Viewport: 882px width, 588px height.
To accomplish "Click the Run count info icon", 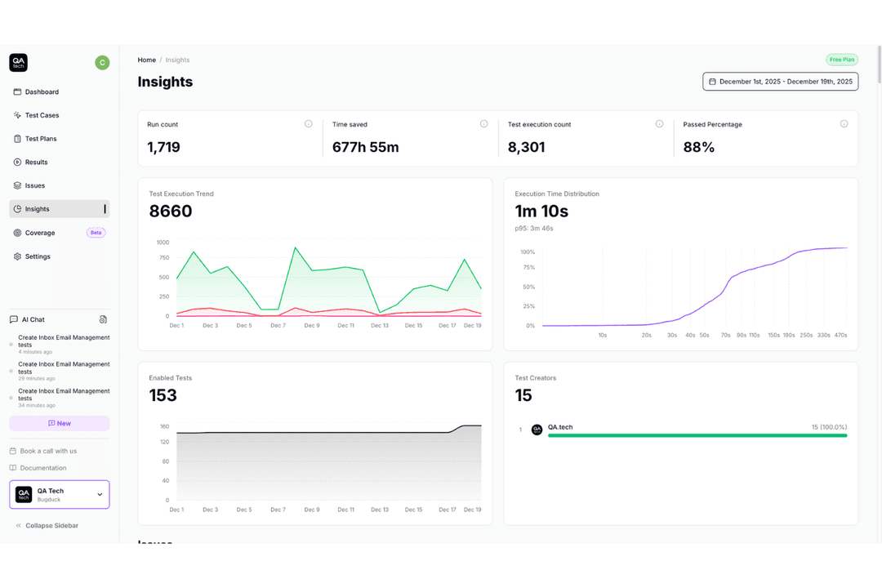I will pyautogui.click(x=308, y=124).
